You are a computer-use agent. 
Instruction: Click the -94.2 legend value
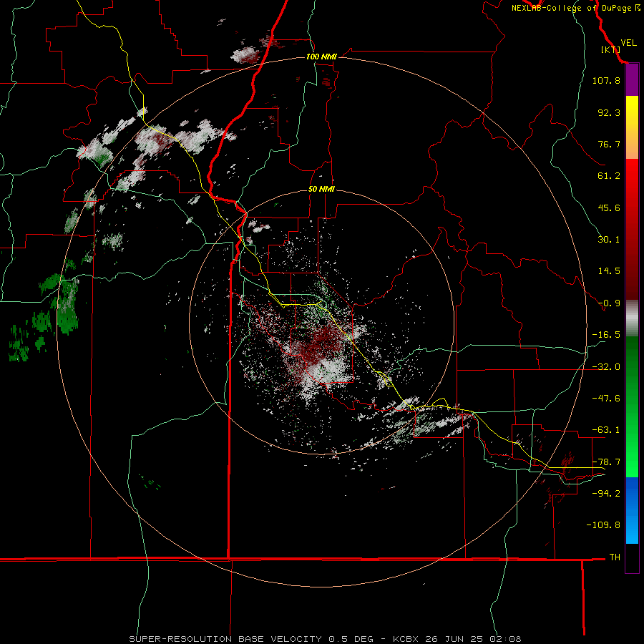point(606,494)
